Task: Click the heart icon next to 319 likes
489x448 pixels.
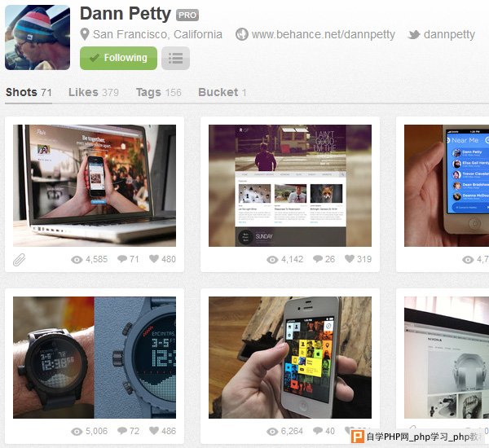Action: coord(350,259)
